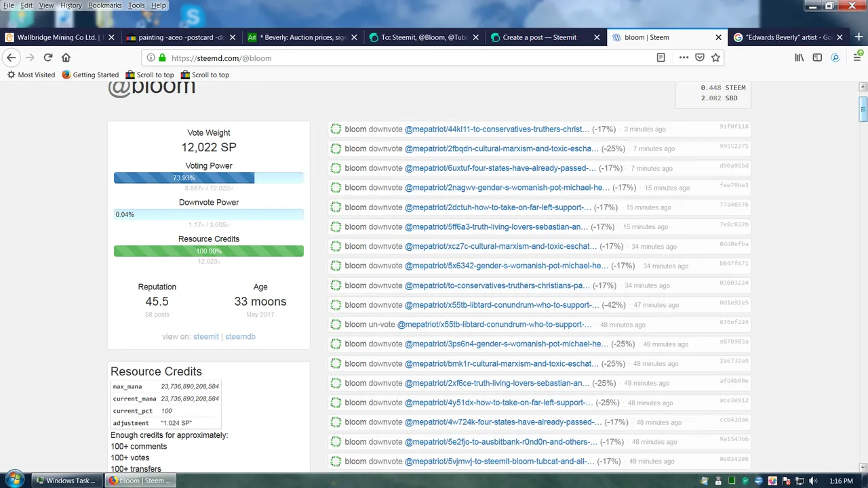The height and width of the screenshot is (488, 868).
Task: Open the @mepatriot/2dctuh-how-to-take-on post link
Action: click(x=498, y=207)
